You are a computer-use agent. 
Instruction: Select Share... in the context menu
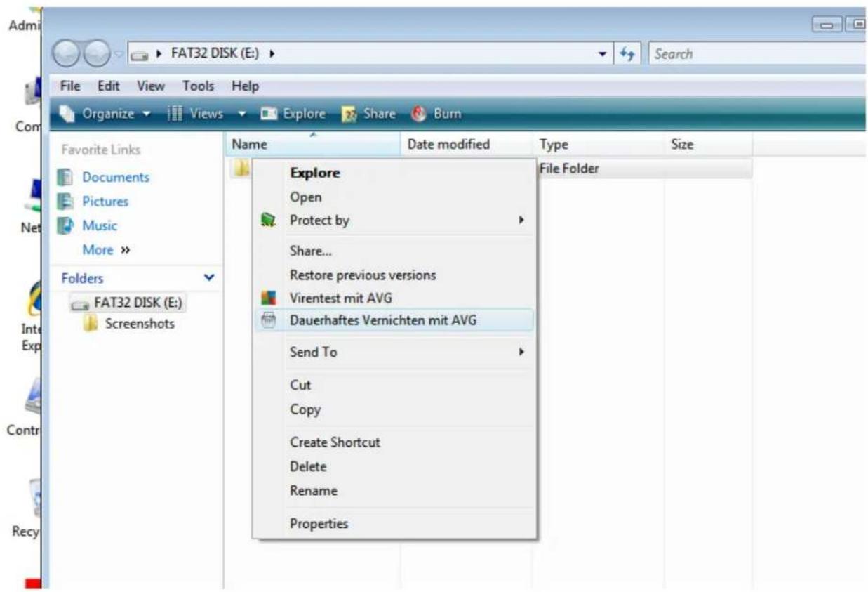[x=394, y=251]
